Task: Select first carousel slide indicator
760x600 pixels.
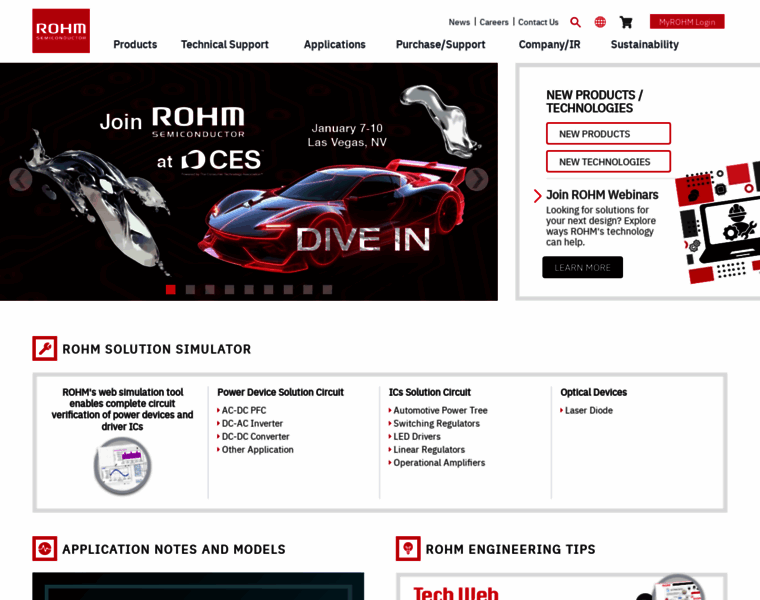Action: coord(171,289)
